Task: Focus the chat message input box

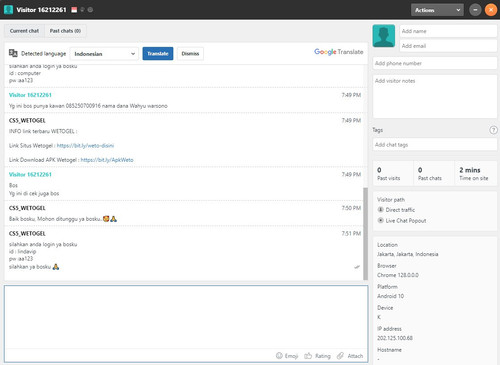Action: (186, 317)
